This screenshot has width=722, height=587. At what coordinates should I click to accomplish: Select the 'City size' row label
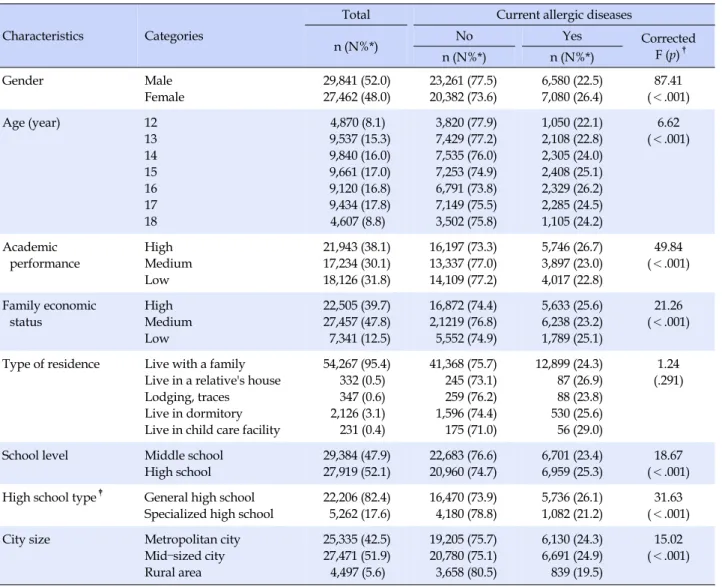click(x=26, y=540)
